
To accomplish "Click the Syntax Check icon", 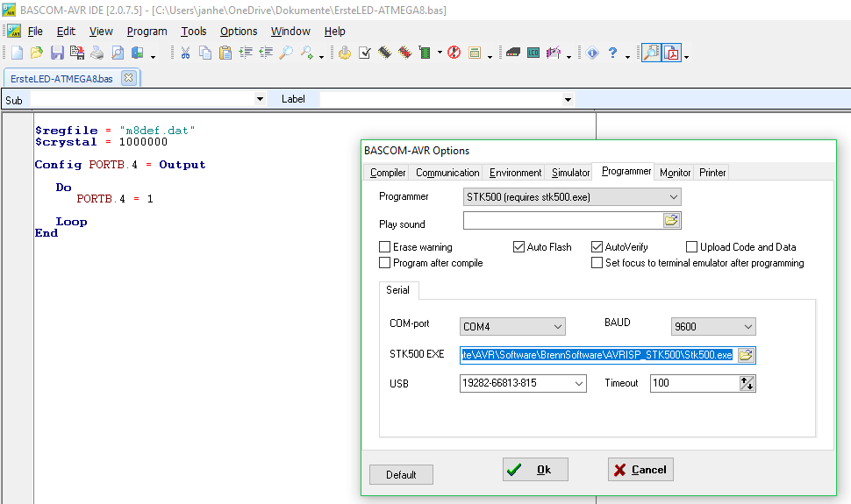I will click(365, 53).
